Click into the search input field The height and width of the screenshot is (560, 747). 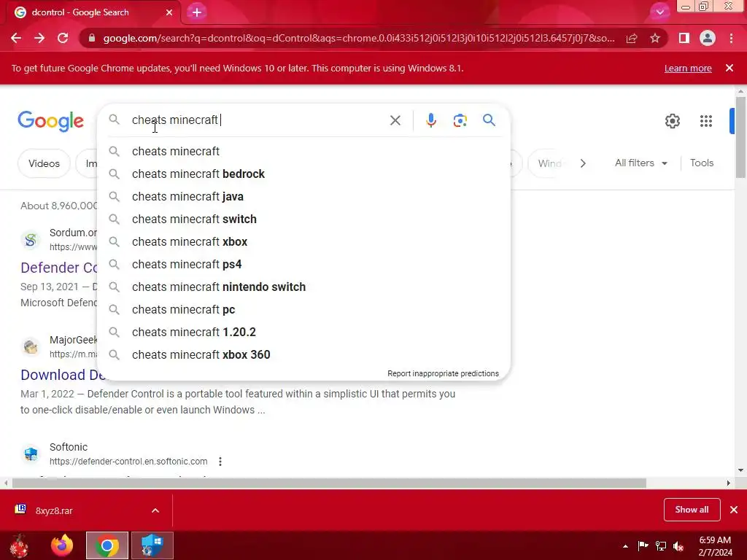click(x=258, y=120)
